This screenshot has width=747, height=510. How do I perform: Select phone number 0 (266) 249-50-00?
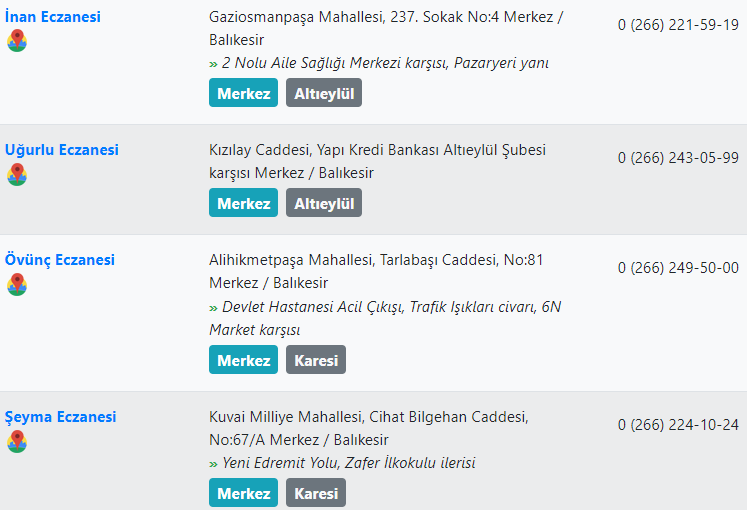tap(678, 268)
